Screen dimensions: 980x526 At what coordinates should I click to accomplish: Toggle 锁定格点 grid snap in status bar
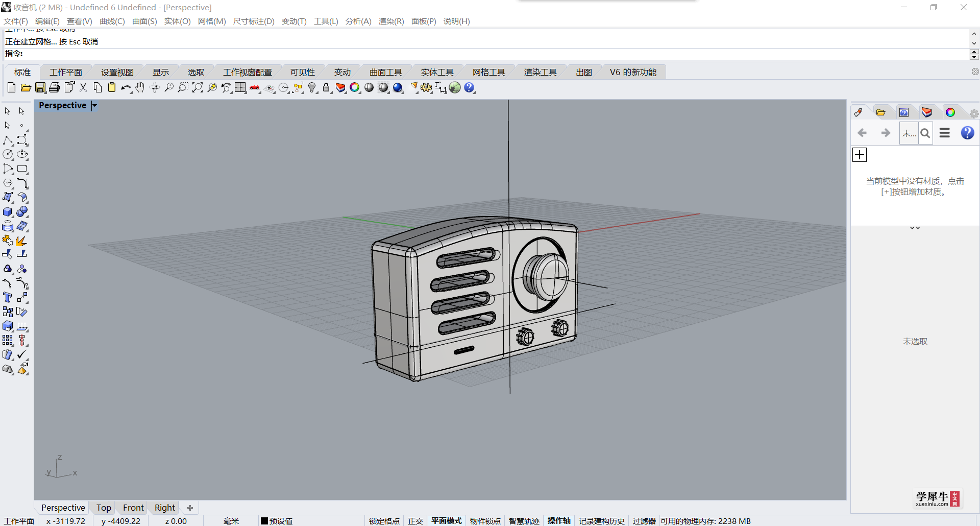tap(384, 521)
